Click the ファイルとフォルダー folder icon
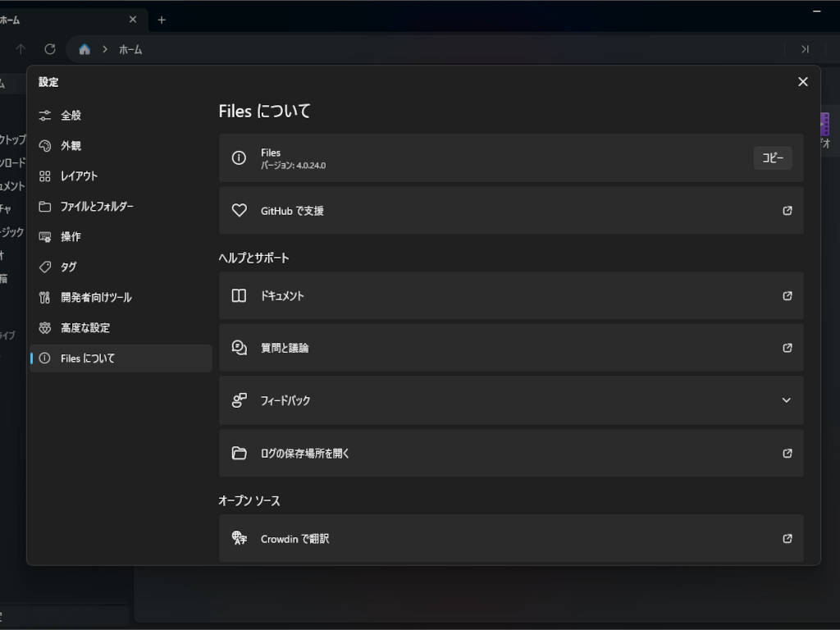 (45, 207)
